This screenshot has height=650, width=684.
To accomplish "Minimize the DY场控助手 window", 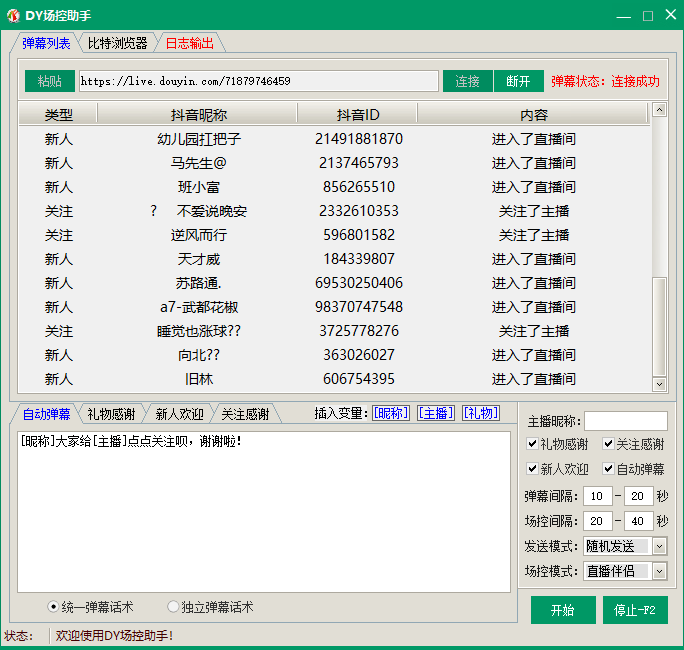I will pyautogui.click(x=623, y=16).
